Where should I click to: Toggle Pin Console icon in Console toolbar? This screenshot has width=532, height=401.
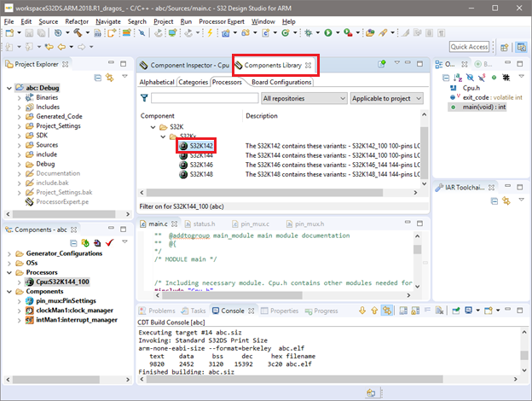pyautogui.click(x=455, y=311)
